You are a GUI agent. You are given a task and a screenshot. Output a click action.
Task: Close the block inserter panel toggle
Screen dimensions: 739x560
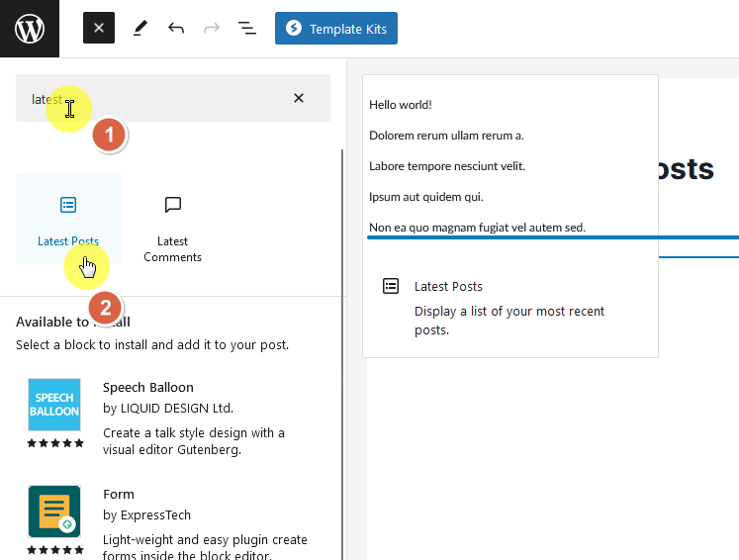(99, 28)
